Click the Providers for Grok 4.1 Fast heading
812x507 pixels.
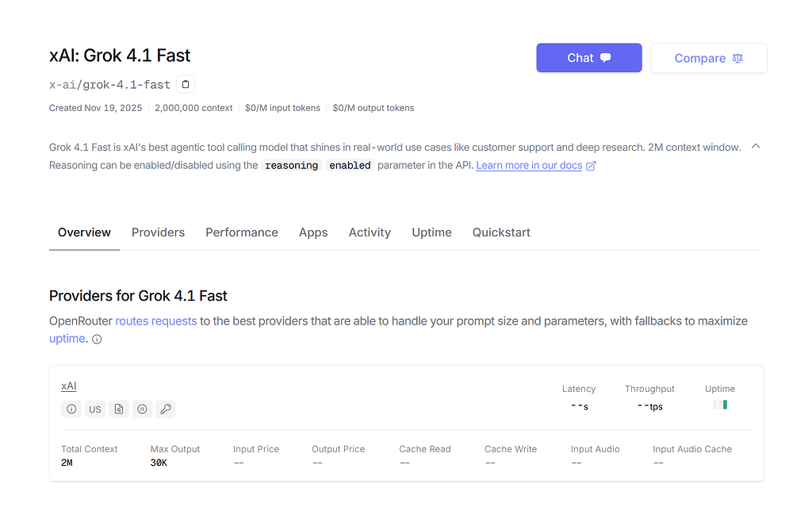(138, 295)
